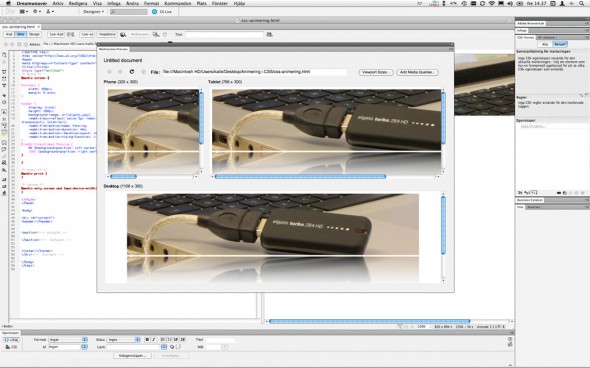The width and height of the screenshot is (590, 368).
Task: Open the Format dropdown in properties panel
Action: click(68, 339)
